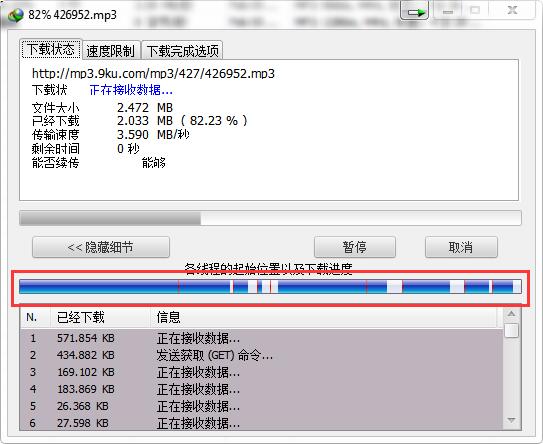This screenshot has height=444, width=543.
Task: Click the scroll up arrow in thread list
Action: tap(511, 314)
